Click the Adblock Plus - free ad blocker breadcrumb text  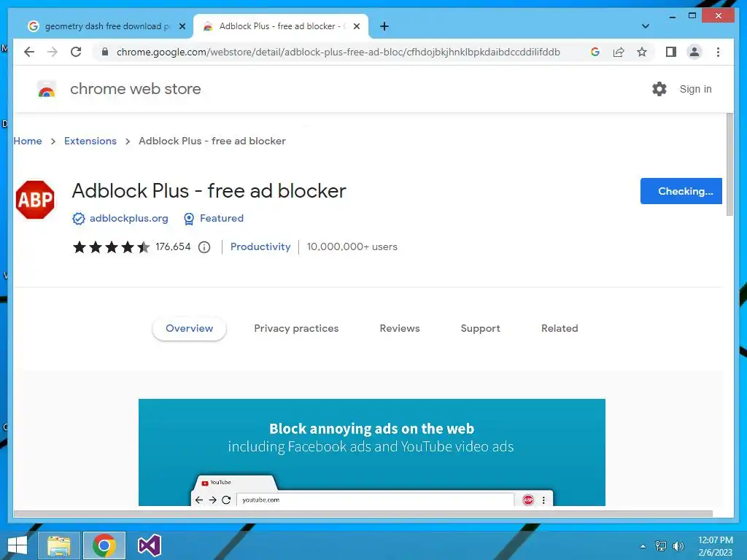212,141
